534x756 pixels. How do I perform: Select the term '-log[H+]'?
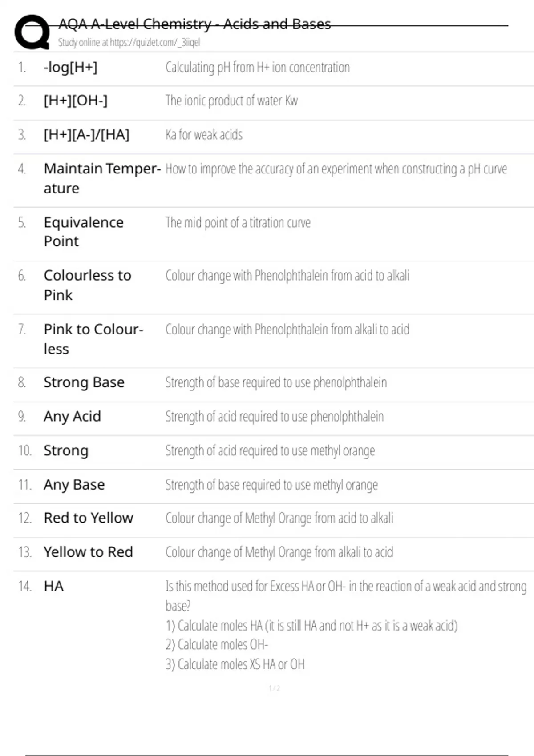pyautogui.click(x=70, y=67)
